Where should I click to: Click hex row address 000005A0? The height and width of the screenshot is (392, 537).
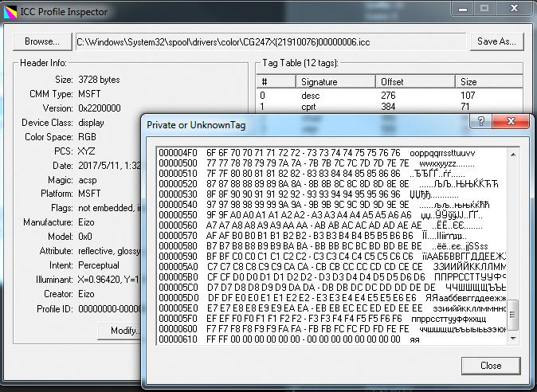click(178, 267)
